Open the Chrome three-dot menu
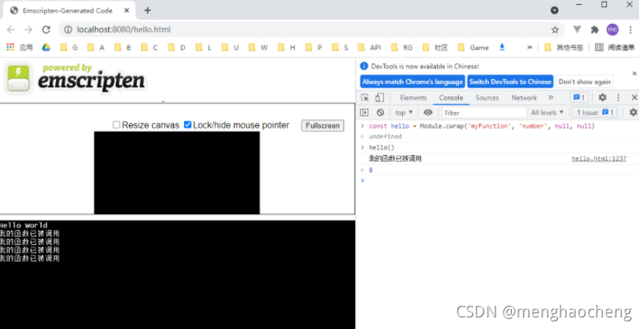 (631, 30)
